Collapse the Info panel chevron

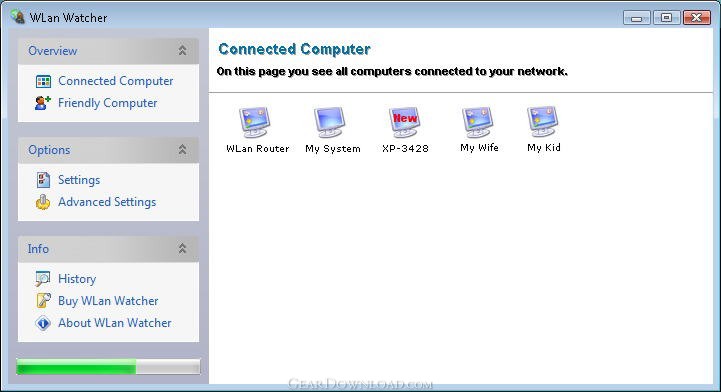point(183,249)
